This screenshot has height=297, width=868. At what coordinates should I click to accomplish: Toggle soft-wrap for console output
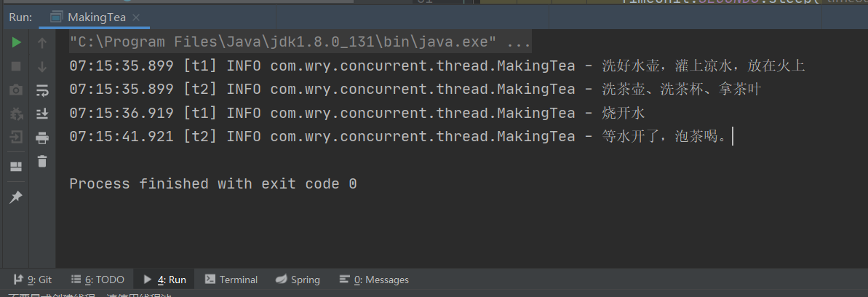coord(42,90)
